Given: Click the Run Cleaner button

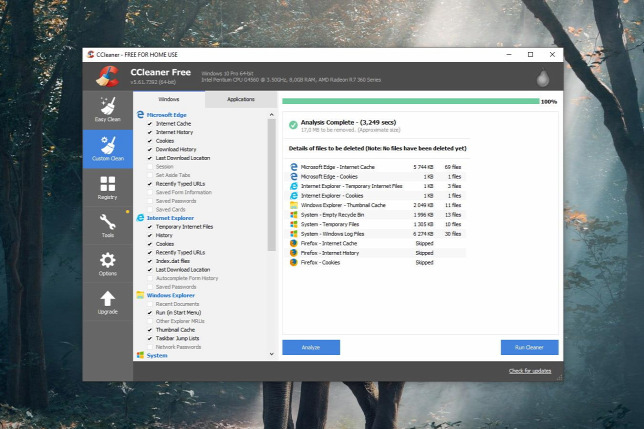Looking at the screenshot, I should tap(529, 347).
